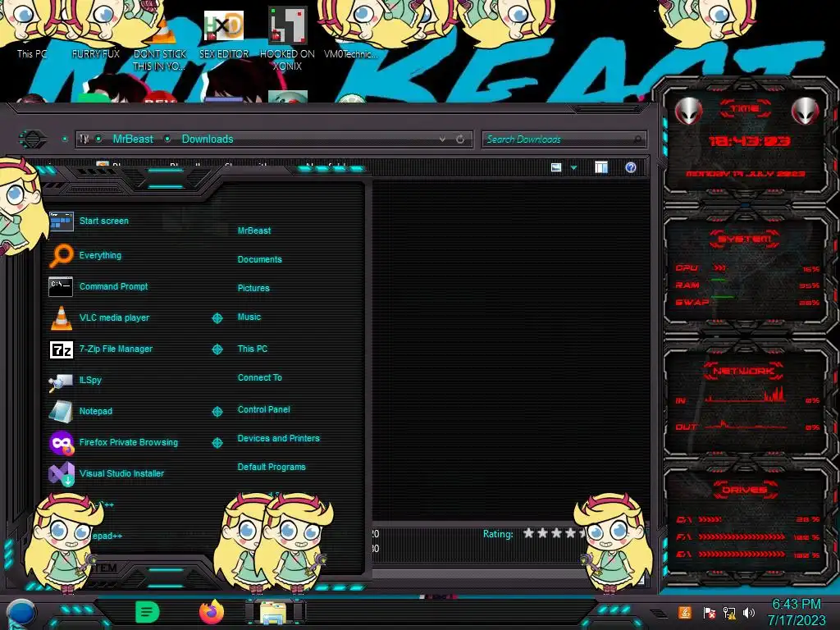Open Devices and Printers

(x=278, y=438)
